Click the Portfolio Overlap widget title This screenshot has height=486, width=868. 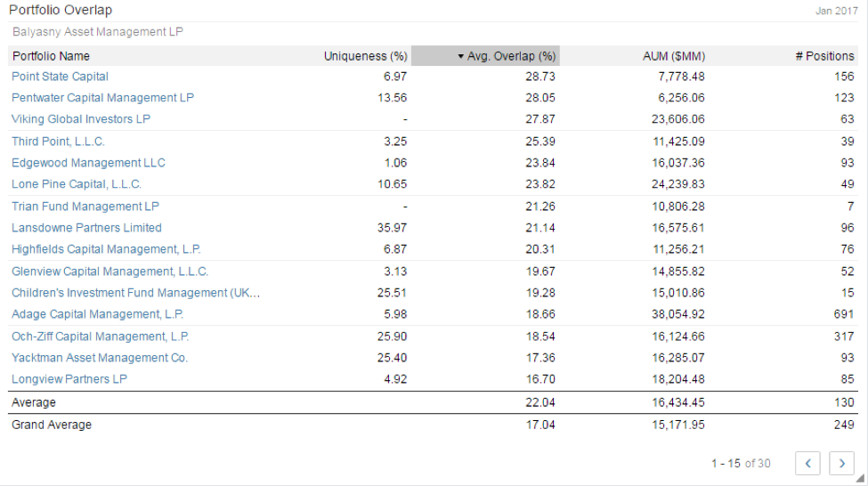61,10
